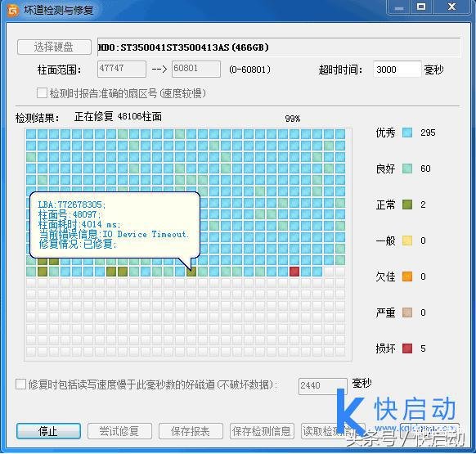Click the (0-60801) range text
This screenshot has width=476, height=454.
[x=249, y=70]
